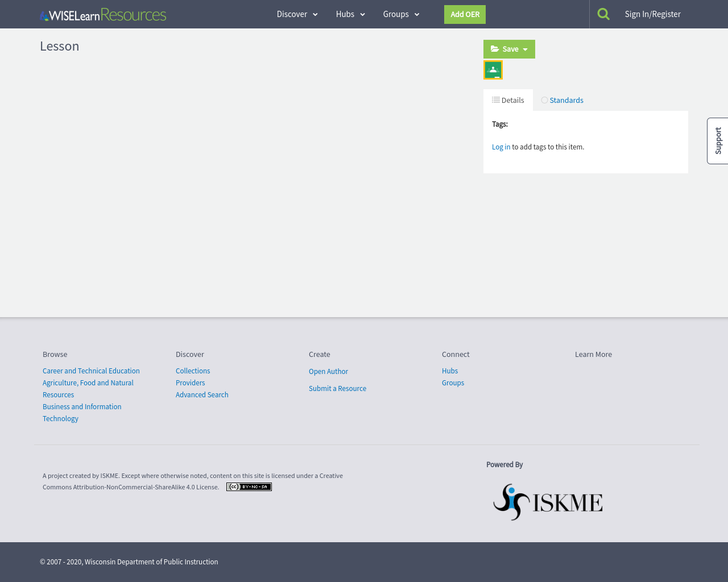This screenshot has height=582, width=728.
Task: Click Submit a Resource
Action: click(337, 388)
